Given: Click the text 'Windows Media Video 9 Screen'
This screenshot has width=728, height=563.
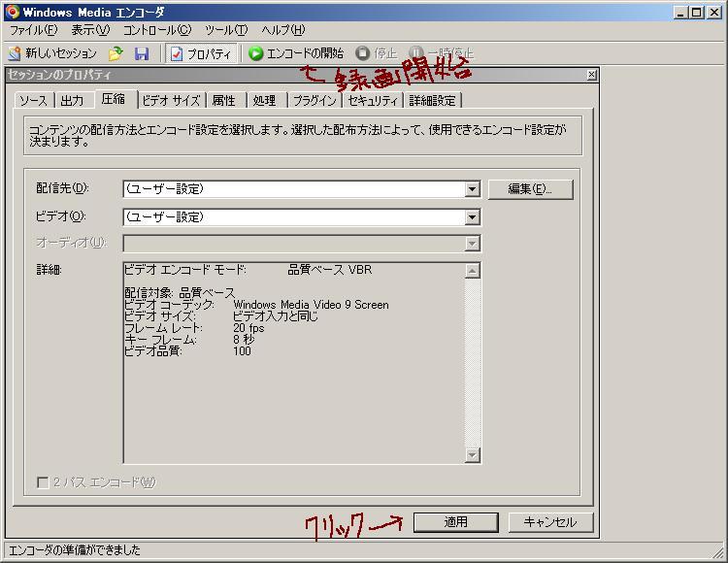Looking at the screenshot, I should 311,305.
